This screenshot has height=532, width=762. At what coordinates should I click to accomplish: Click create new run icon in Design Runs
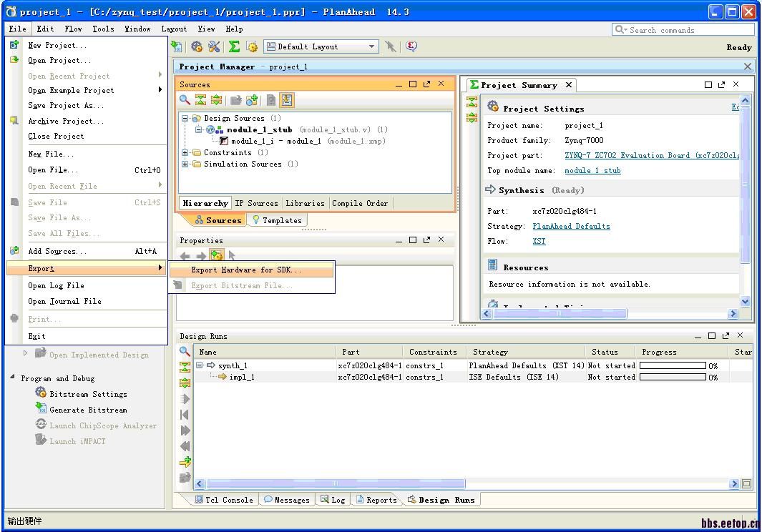pos(185,462)
